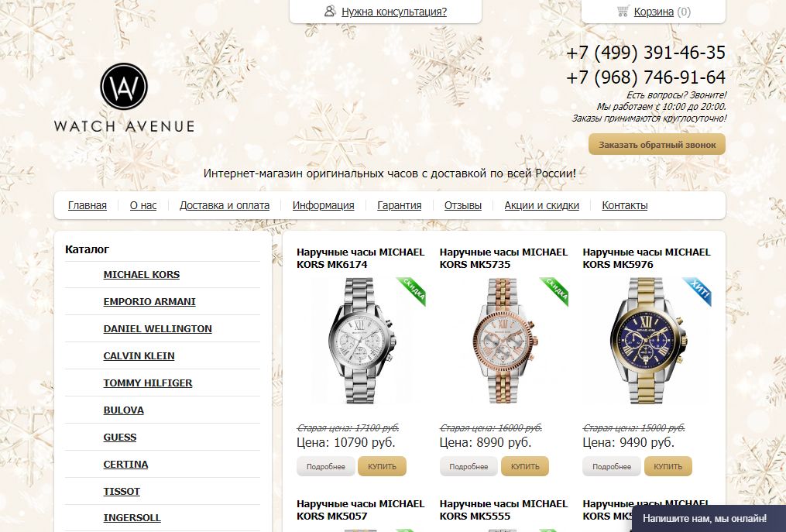Screen dimensions: 786x532
Task: Choose TISSOT from catalog list
Action: click(x=122, y=491)
